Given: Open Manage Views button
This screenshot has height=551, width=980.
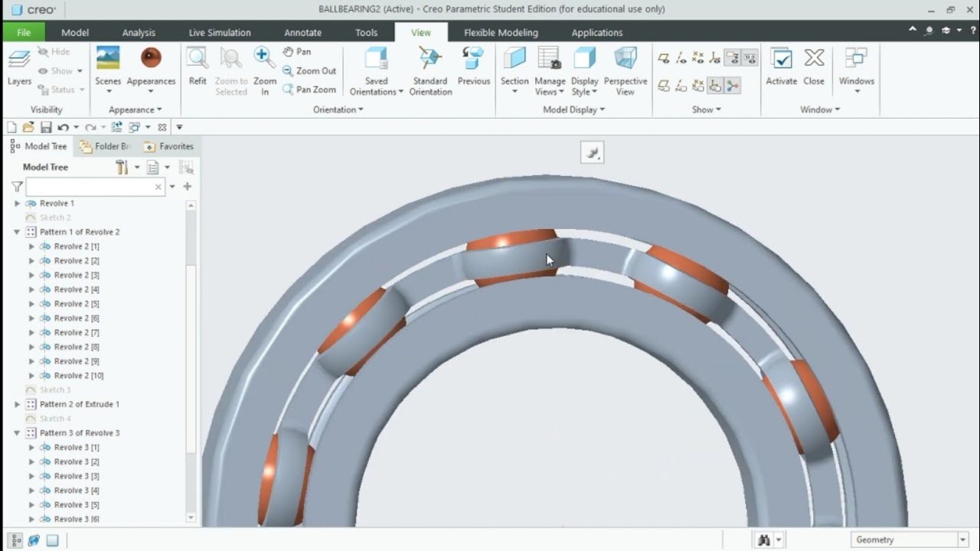Looking at the screenshot, I should pos(550,70).
